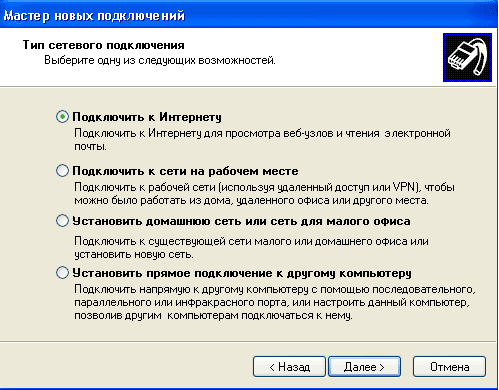Select the 'Установить домашнюю сеть' radio circle
This screenshot has height=390, width=499.
pyautogui.click(x=62, y=221)
